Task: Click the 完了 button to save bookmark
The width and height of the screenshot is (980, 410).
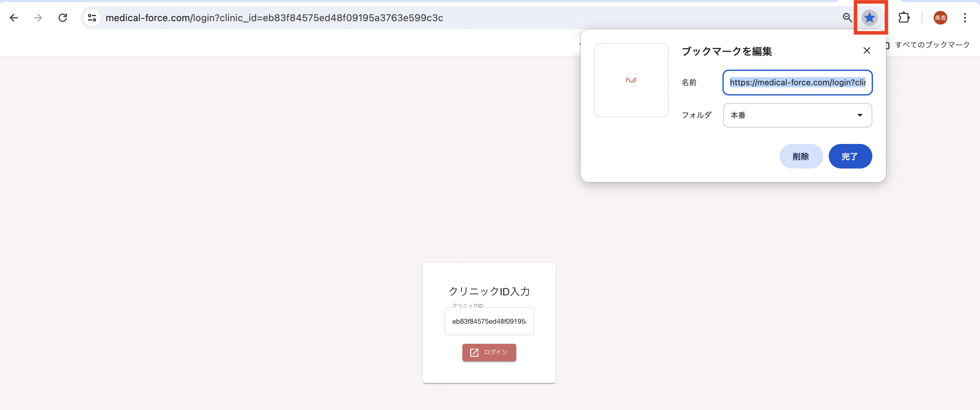Action: (850, 156)
